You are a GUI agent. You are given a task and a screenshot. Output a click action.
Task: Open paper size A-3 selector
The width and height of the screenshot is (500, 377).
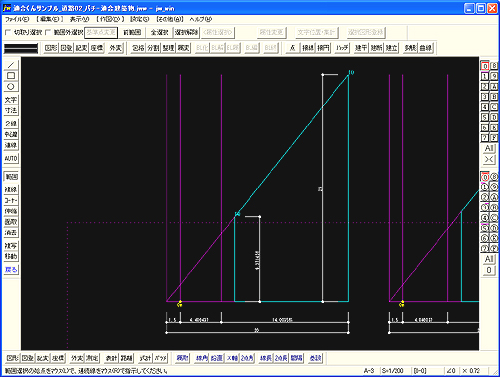369,371
